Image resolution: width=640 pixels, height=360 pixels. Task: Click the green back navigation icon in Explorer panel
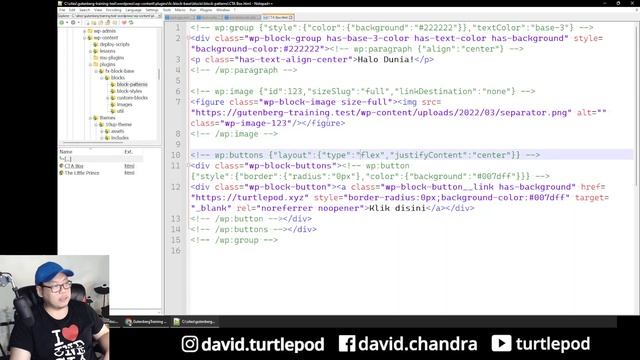(x=62, y=22)
